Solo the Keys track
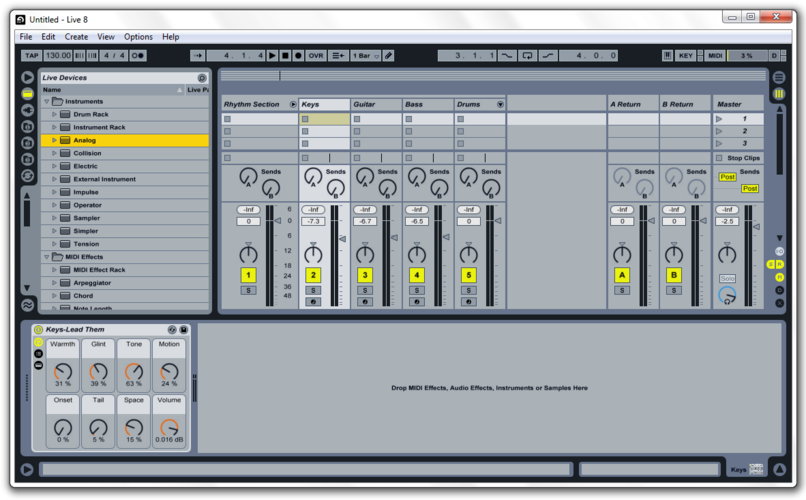Viewport: 806px width, 500px height. pyautogui.click(x=313, y=291)
